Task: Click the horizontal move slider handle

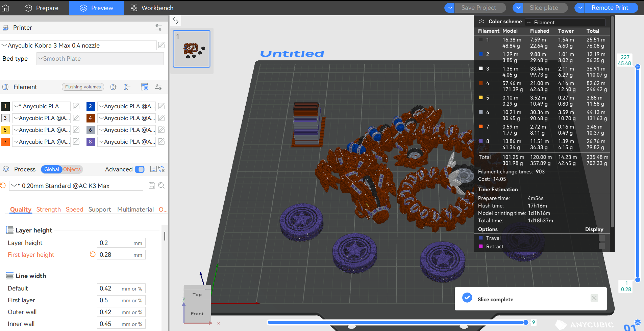Action: click(x=526, y=322)
